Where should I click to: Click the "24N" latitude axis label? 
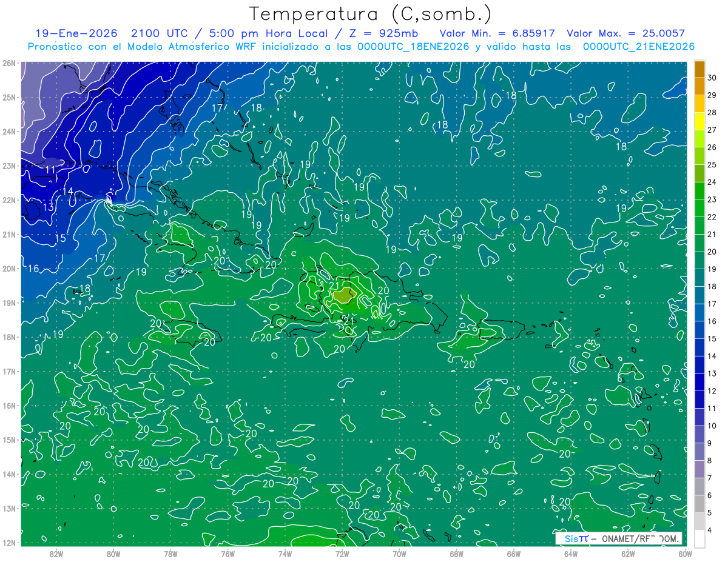(8, 132)
